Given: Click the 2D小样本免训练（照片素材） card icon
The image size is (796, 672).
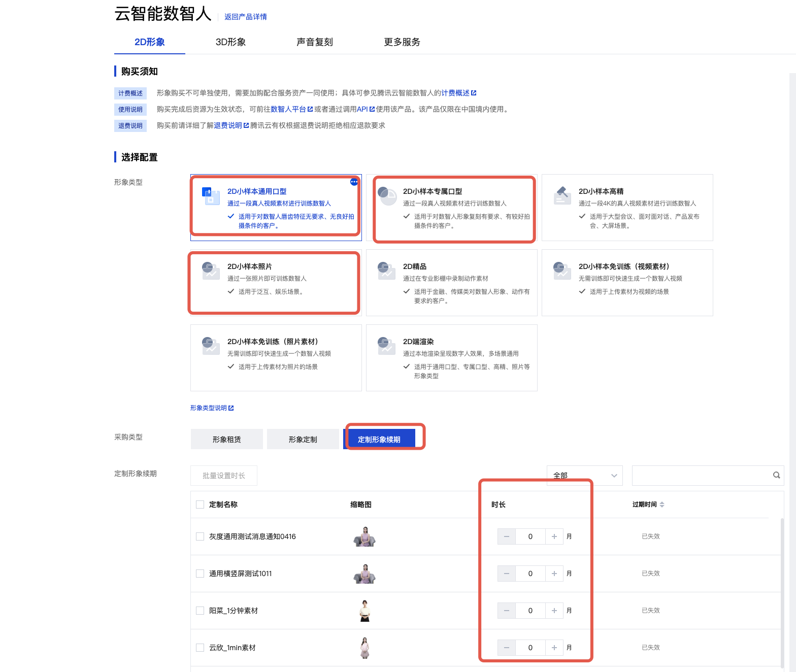Looking at the screenshot, I should coord(211,345).
